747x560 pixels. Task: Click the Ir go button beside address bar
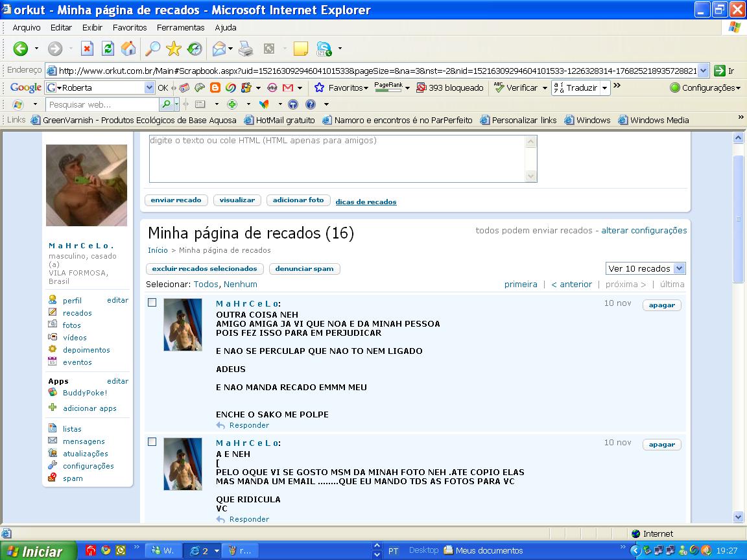click(x=724, y=71)
